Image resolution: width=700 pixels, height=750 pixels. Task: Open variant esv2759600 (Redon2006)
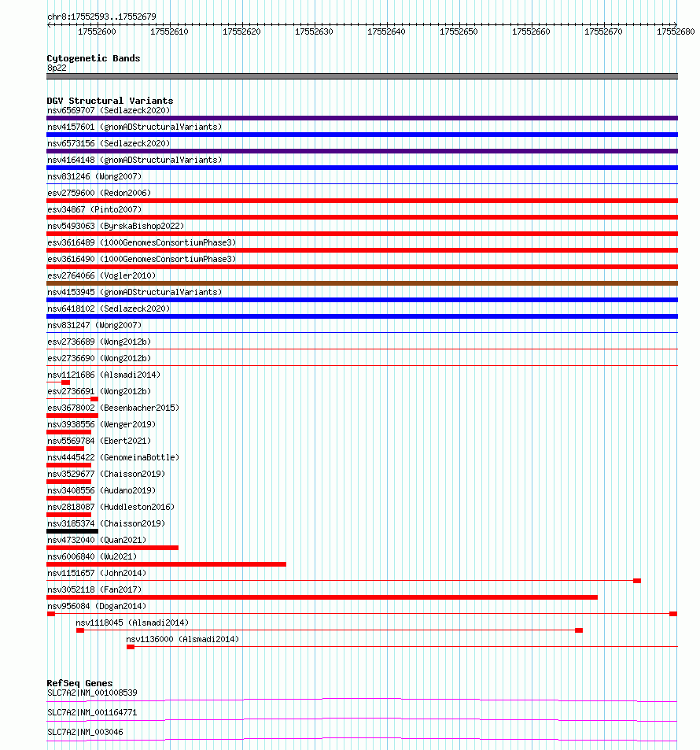pyautogui.click(x=99, y=193)
